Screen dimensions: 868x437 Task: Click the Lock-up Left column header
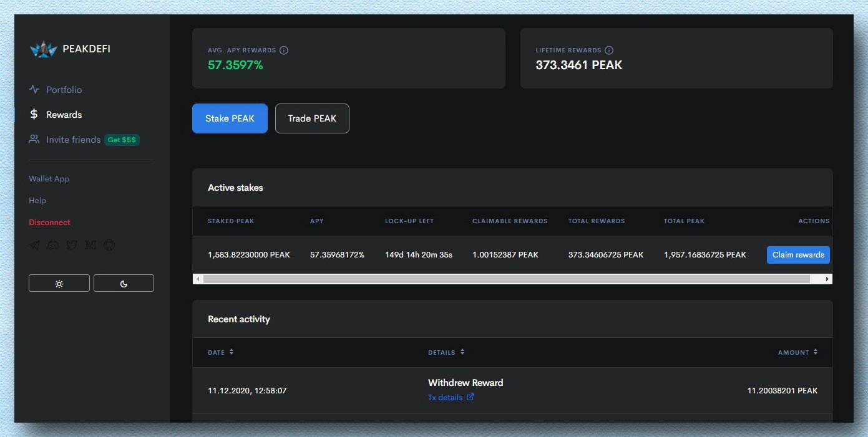[409, 221]
